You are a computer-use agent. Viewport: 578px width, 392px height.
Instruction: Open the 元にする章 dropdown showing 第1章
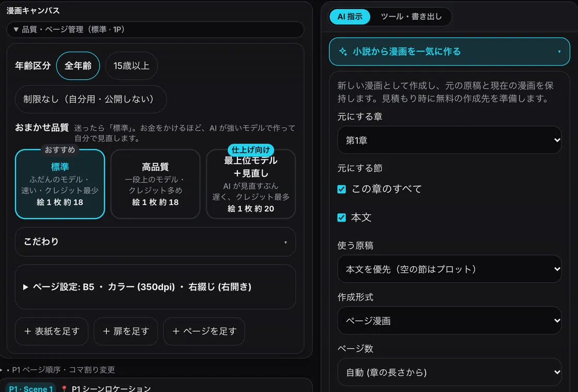point(449,140)
